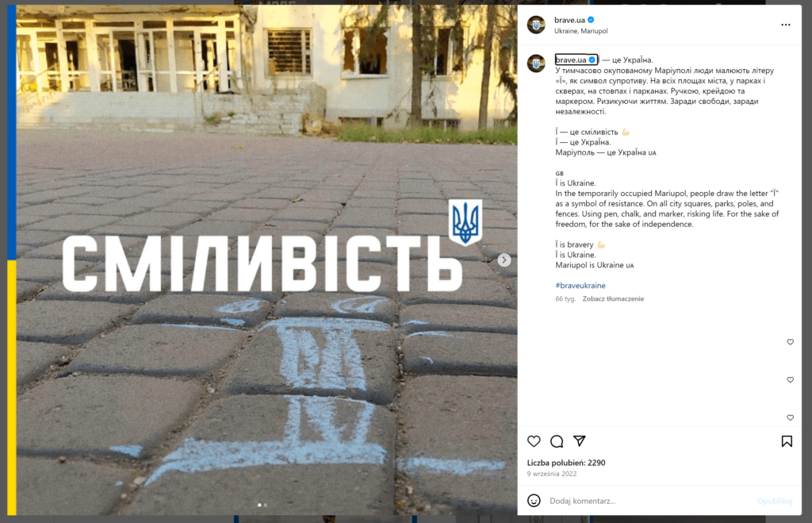Image resolution: width=812 pixels, height=523 pixels.
Task: View Liczba polubień 2290 likes list
Action: coord(566,463)
